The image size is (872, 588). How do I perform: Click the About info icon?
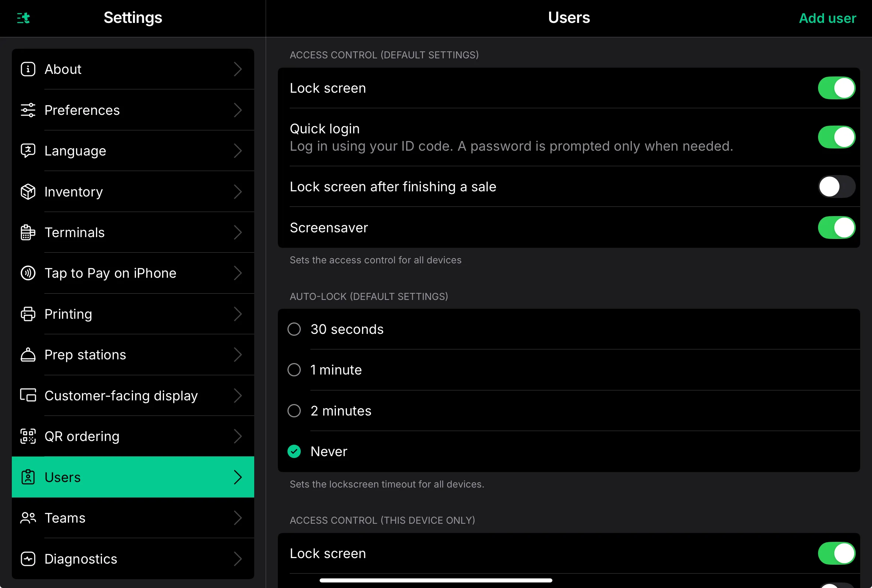click(28, 69)
